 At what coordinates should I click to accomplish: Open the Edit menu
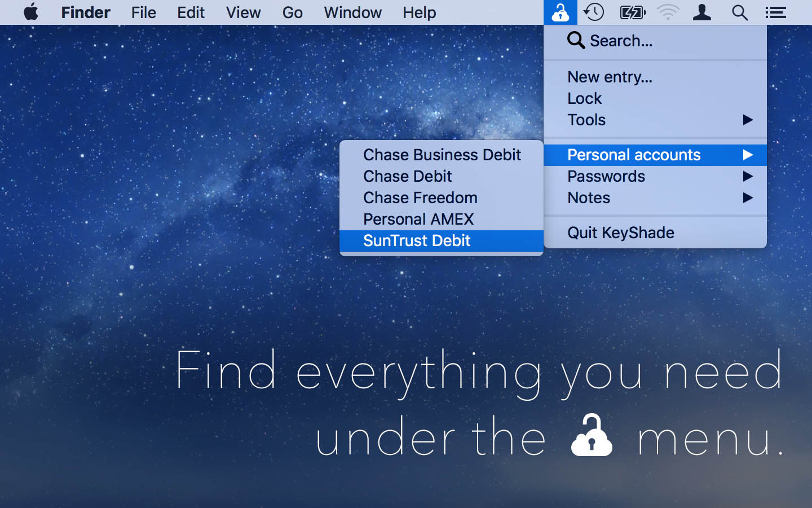pos(191,12)
